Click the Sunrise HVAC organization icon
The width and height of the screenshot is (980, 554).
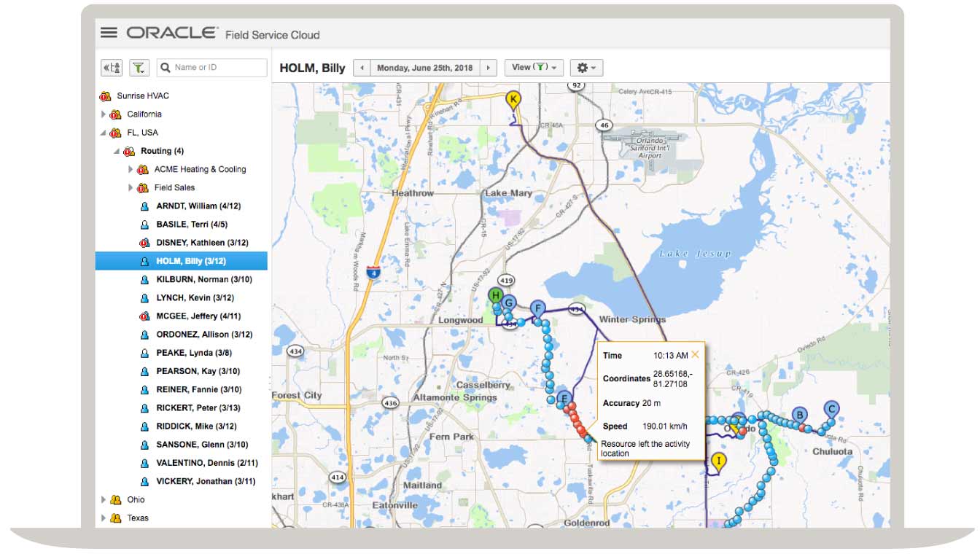click(x=105, y=96)
